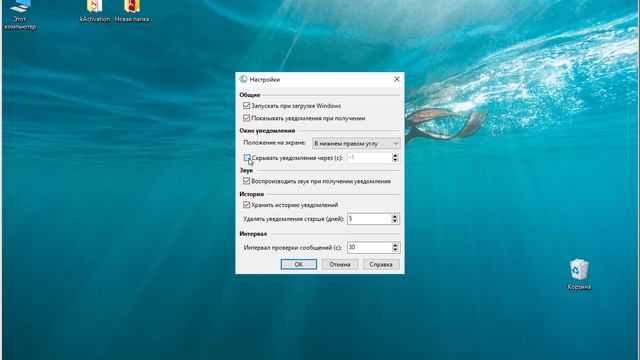This screenshot has width=640, height=360.
Task: Open the kActivation folder icon
Action: (95, 11)
